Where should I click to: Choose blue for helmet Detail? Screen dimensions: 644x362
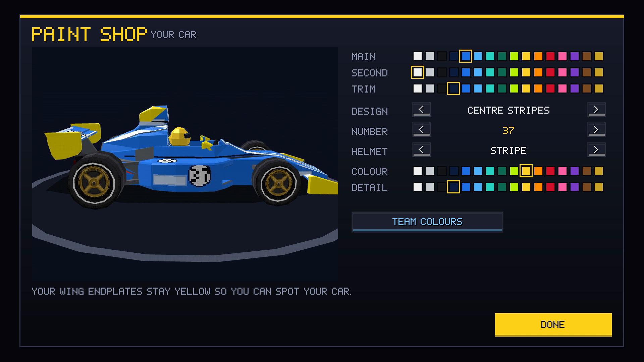(x=466, y=187)
